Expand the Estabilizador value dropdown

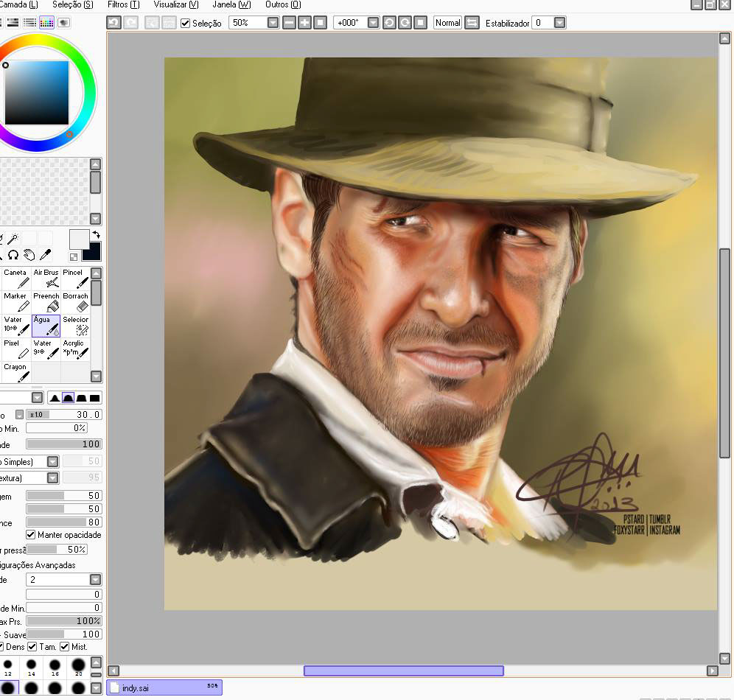(559, 23)
